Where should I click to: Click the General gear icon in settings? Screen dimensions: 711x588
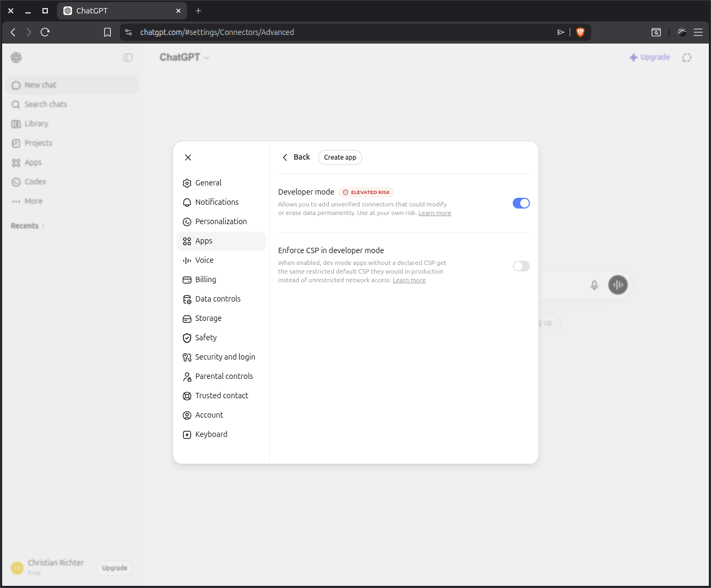click(x=187, y=183)
